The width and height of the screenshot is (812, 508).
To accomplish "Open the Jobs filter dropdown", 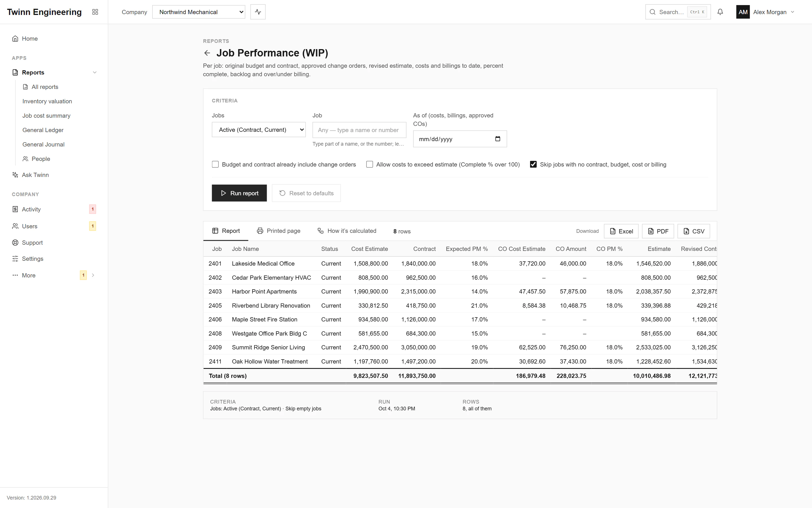I will 259,130.
